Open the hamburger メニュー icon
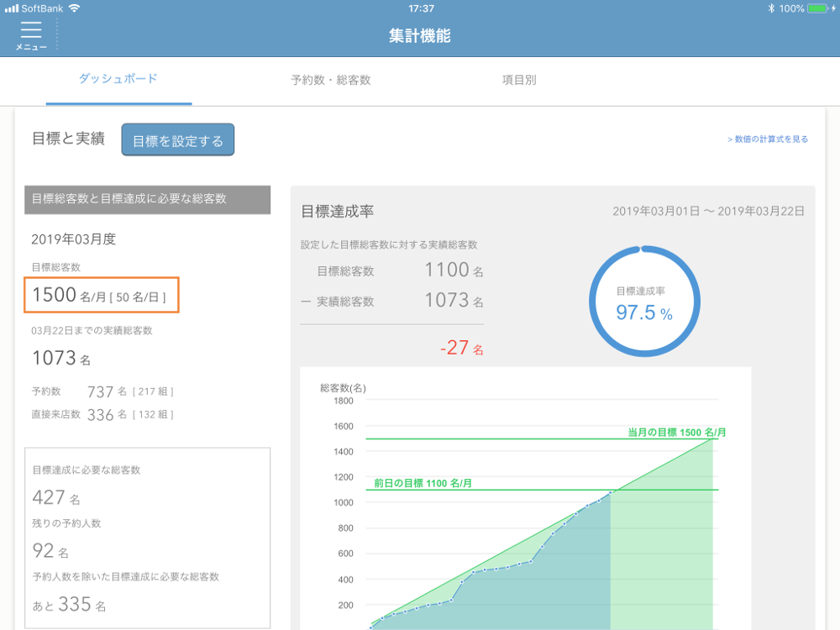 [31, 34]
